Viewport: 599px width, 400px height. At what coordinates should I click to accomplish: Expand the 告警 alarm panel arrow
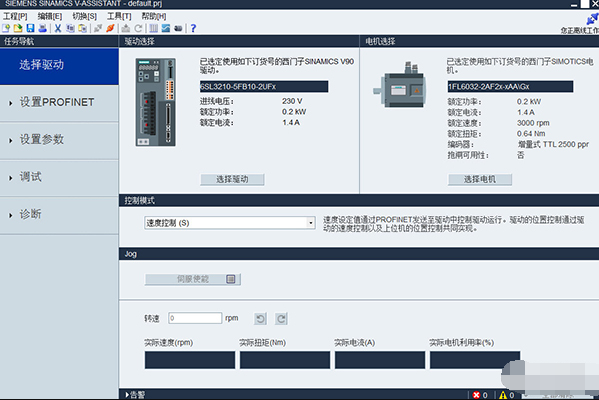click(x=127, y=395)
